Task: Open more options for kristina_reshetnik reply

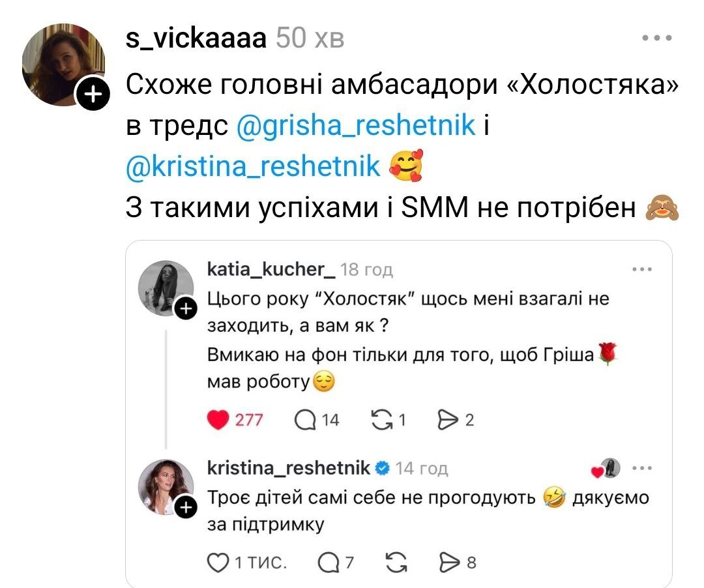Action: (642, 467)
